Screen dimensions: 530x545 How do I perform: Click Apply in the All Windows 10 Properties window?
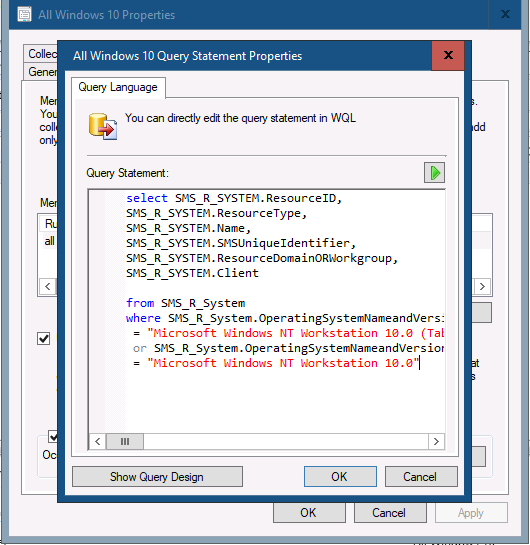click(x=471, y=513)
